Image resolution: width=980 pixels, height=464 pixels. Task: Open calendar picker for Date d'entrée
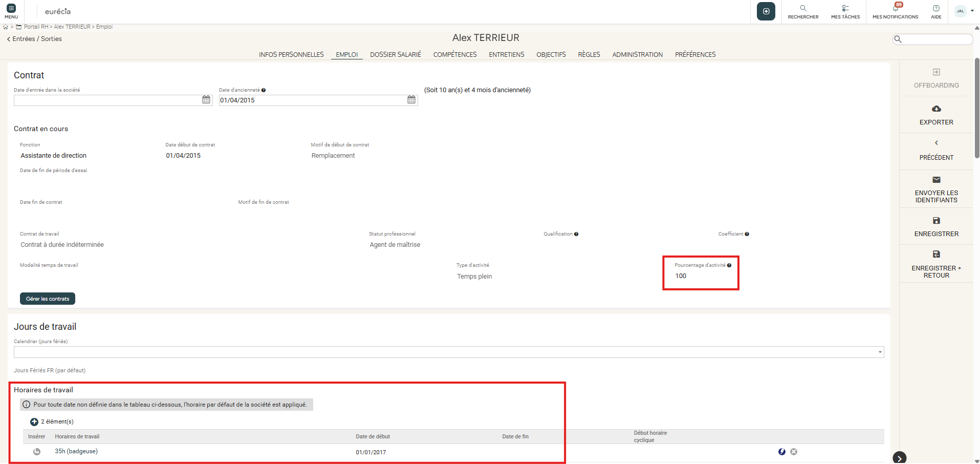[x=206, y=100]
